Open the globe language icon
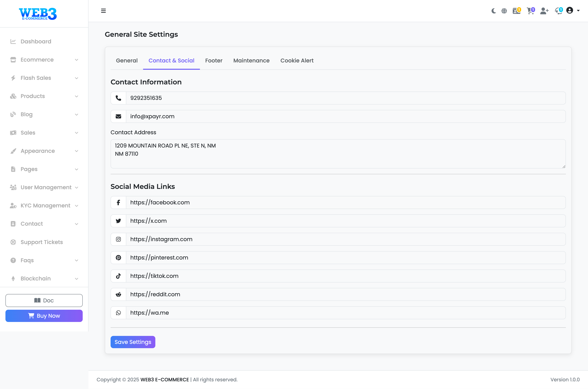This screenshot has height=389, width=588. [504, 11]
